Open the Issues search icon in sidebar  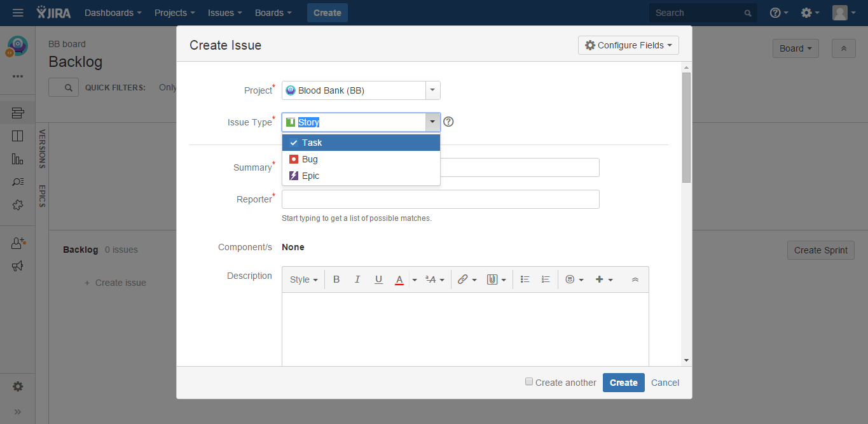18,182
